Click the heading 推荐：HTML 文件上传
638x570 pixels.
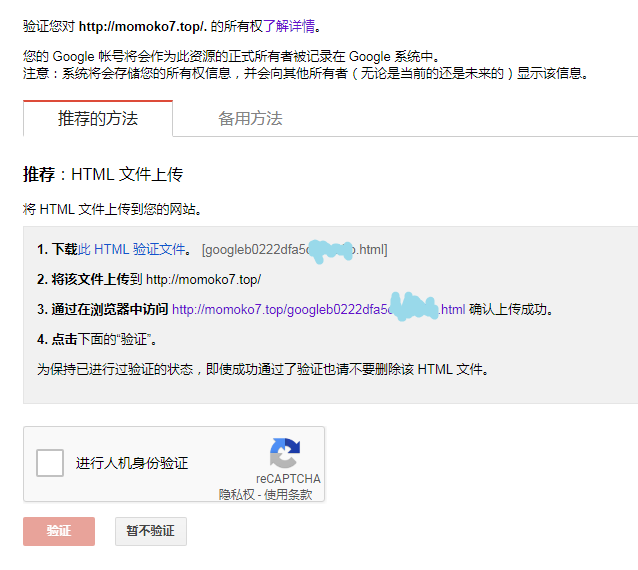tap(103, 174)
